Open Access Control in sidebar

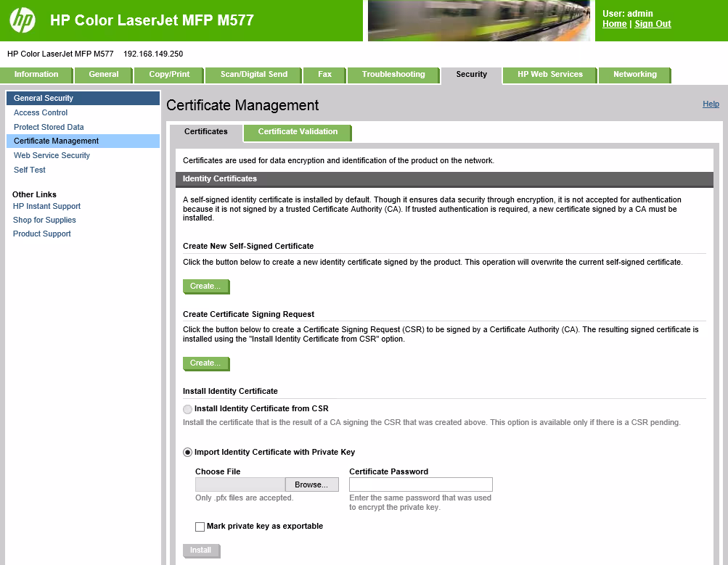[x=41, y=112]
